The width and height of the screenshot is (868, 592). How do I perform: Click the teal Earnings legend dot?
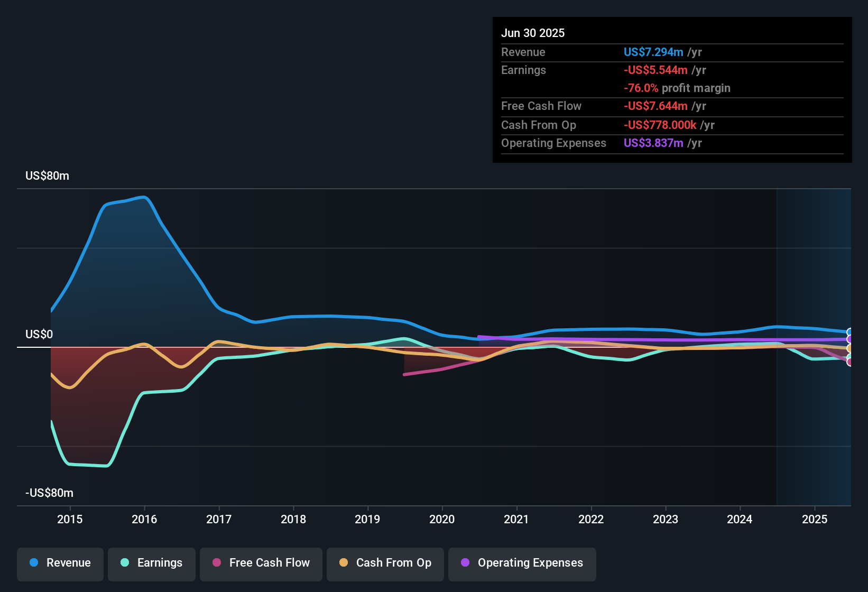(124, 563)
